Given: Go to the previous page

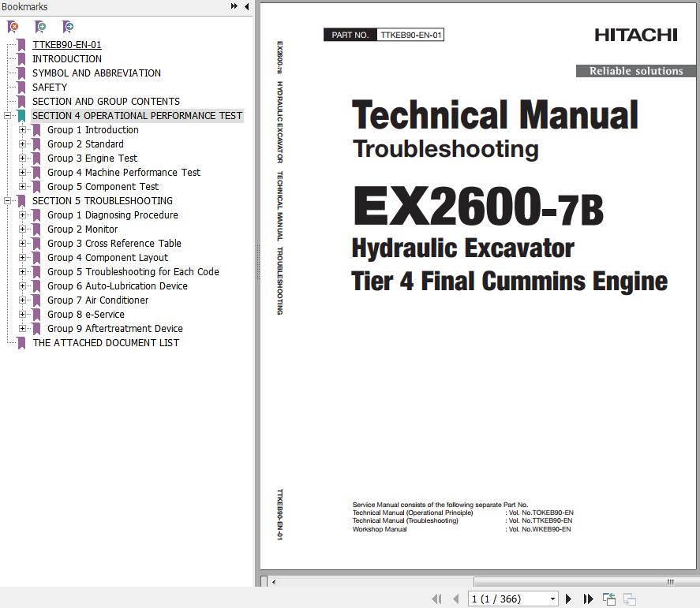Looking at the screenshot, I should tap(456, 599).
